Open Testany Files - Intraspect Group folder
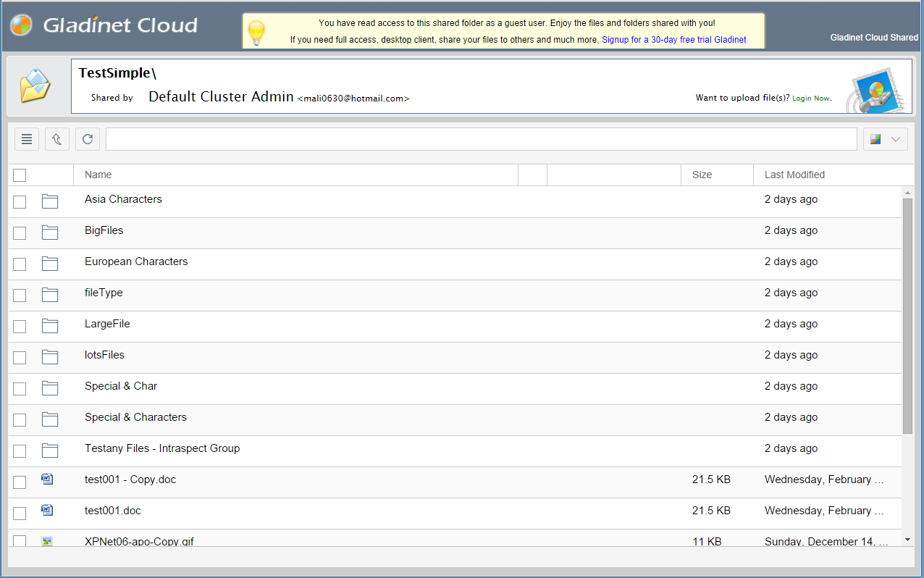The image size is (924, 578). point(162,448)
